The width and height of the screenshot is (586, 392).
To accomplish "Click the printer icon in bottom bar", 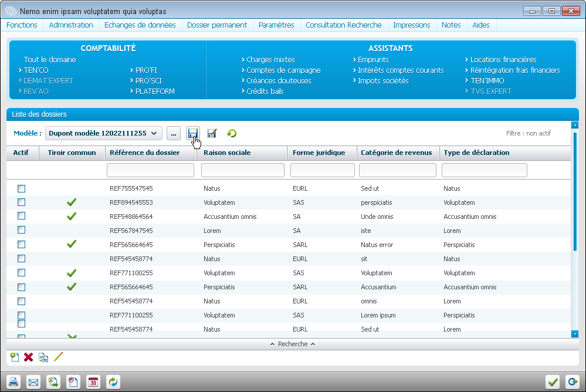I will (x=13, y=382).
